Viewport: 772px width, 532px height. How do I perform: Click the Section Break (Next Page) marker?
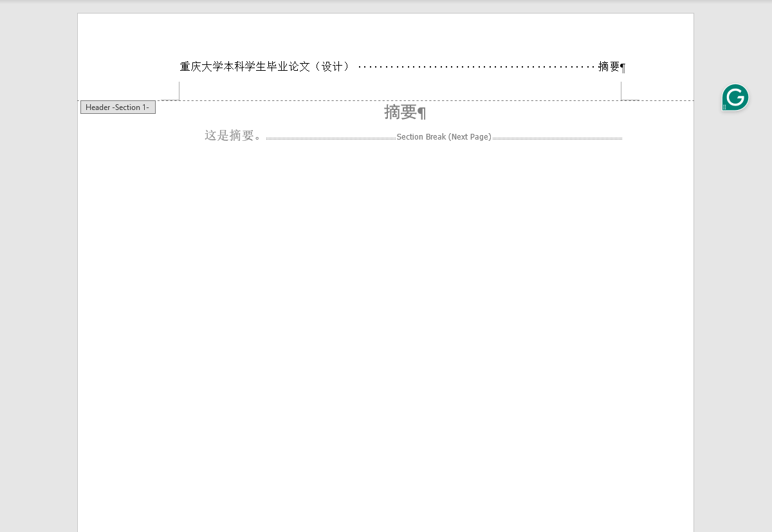pyautogui.click(x=444, y=137)
